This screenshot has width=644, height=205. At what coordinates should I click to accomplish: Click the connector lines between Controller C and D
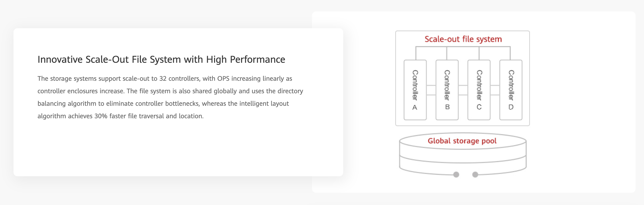click(x=495, y=90)
